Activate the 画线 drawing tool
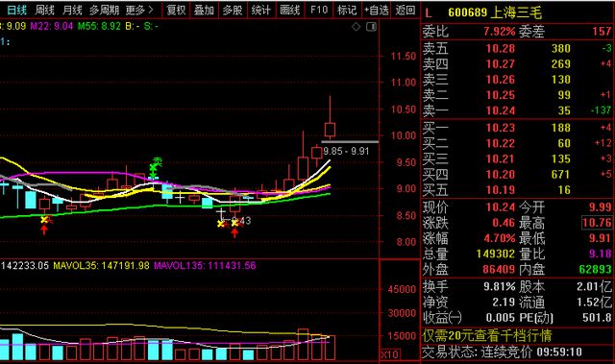Screen dimensions: 615x364 click(290, 10)
